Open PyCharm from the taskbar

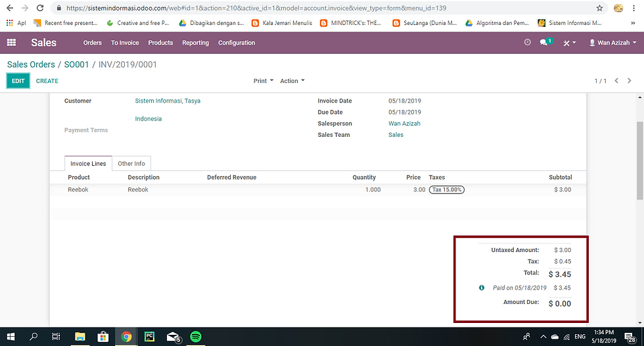click(x=150, y=337)
